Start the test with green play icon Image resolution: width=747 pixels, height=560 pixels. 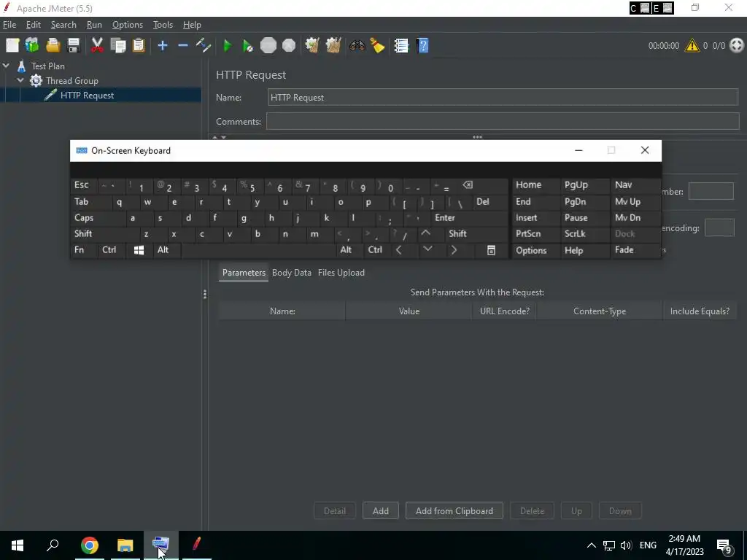pyautogui.click(x=228, y=46)
